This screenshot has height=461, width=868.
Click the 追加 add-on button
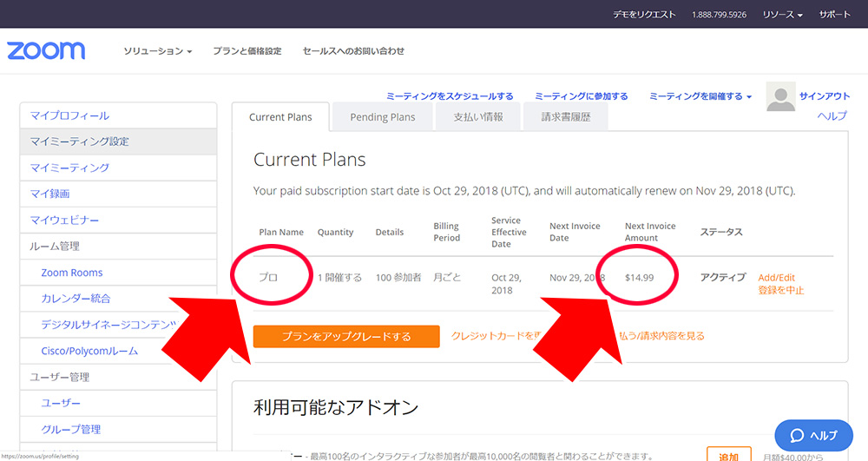coord(728,456)
